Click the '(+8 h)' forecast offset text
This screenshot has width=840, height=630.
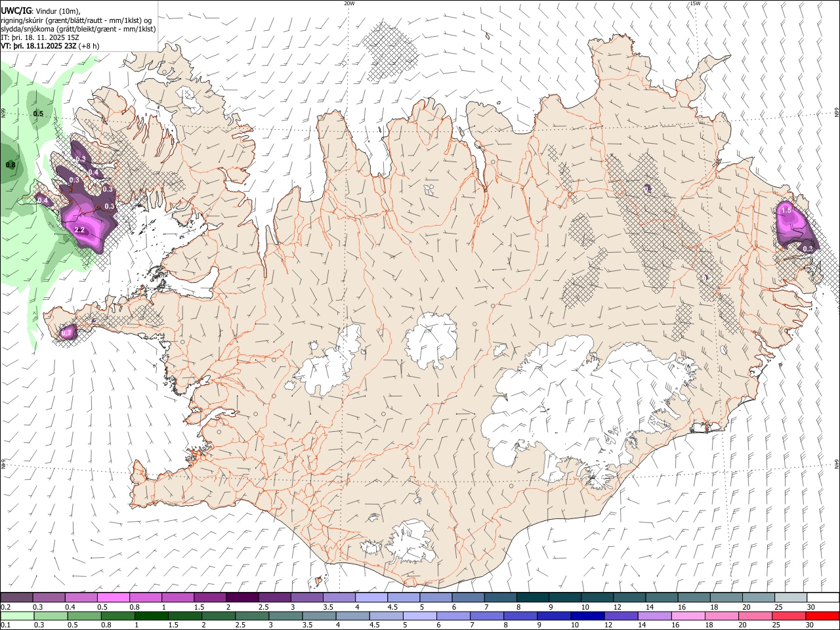pos(89,46)
